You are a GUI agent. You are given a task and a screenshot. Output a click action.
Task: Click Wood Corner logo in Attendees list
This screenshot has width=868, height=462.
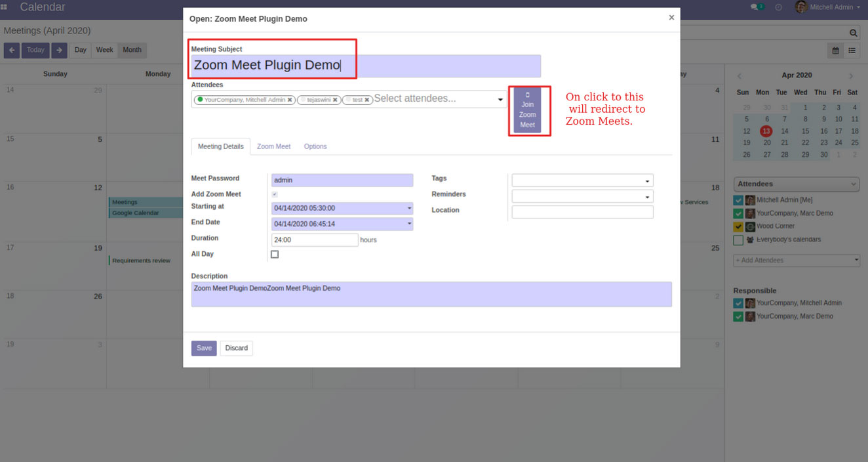click(x=750, y=226)
